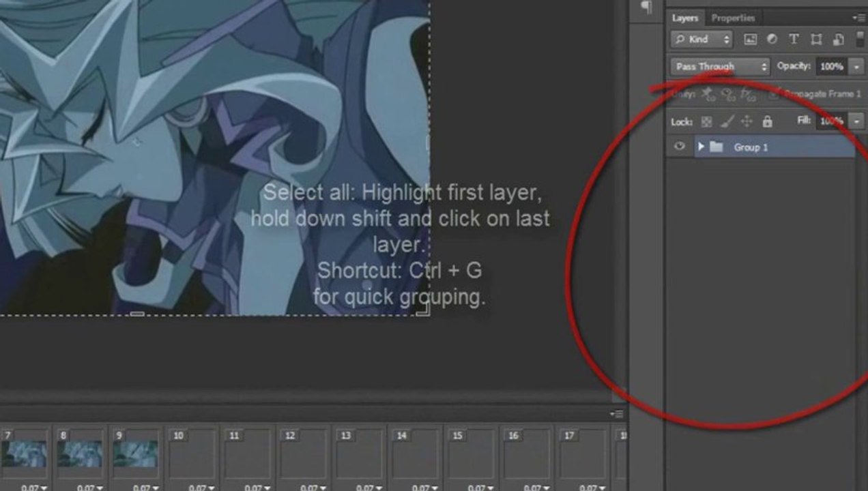Open the Timeline panel flyout menu
Viewport: 868px width, 491px height.
click(x=618, y=414)
